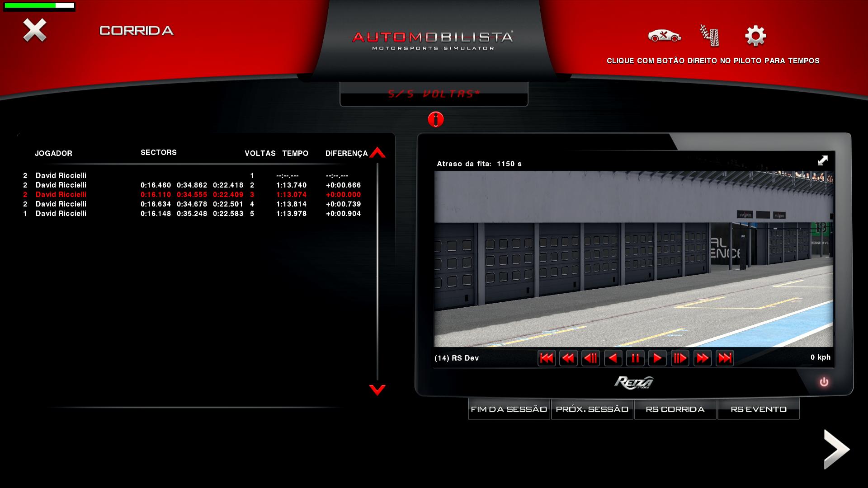The image size is (868, 488).
Task: Click the 5/5 Voltas lap counter display
Action: point(434,94)
